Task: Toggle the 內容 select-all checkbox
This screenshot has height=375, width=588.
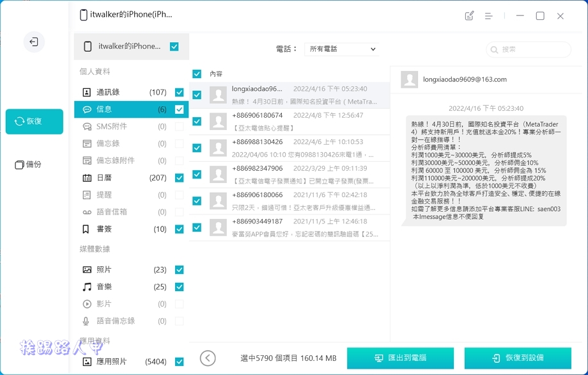Action: pos(197,74)
